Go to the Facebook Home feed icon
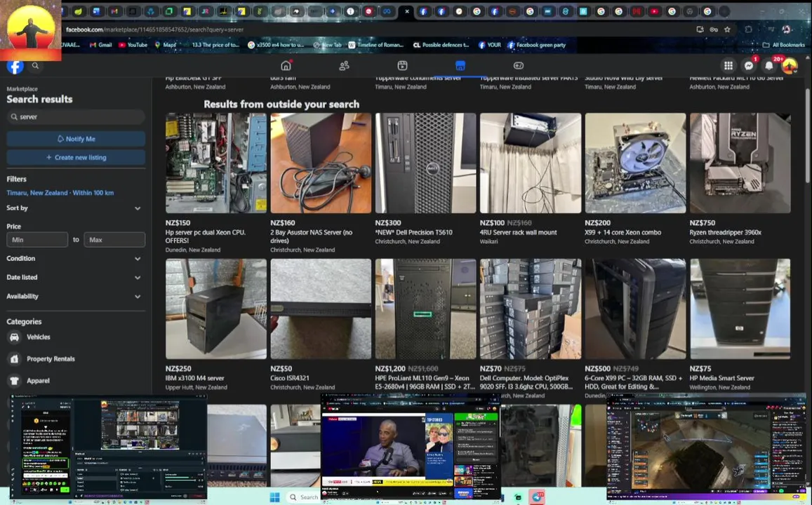812x505 pixels. coord(286,66)
